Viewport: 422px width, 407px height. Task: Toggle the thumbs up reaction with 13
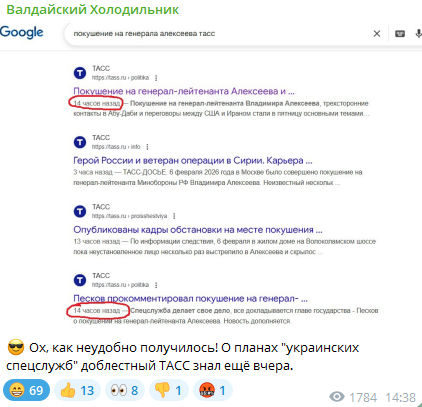77,390
